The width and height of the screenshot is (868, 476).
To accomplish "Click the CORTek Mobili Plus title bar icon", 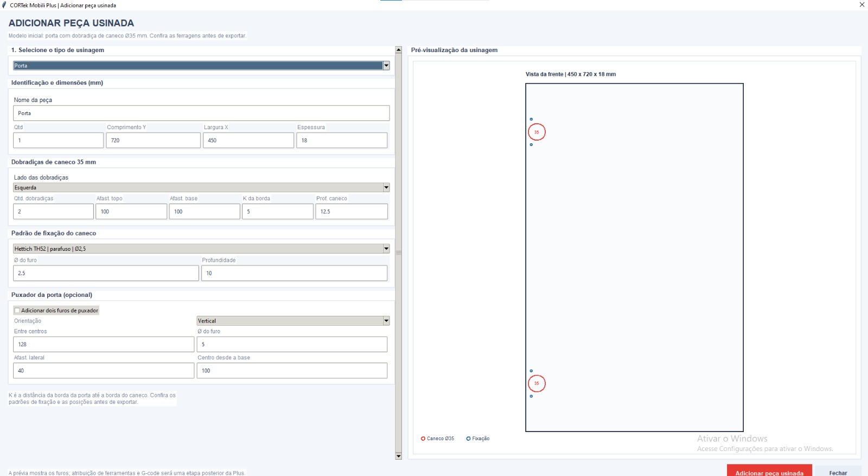I will click(4, 5).
